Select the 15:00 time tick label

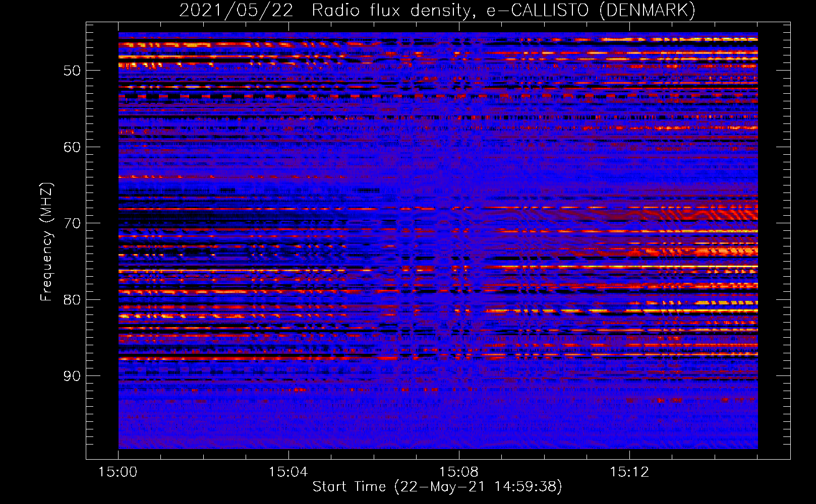pyautogui.click(x=118, y=472)
